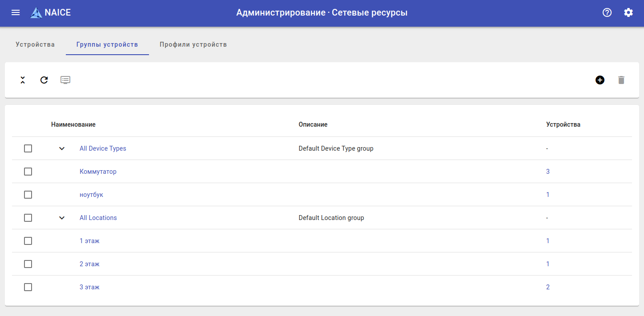Click the NAICE logo icon
The width and height of the screenshot is (644, 316).
pos(36,13)
